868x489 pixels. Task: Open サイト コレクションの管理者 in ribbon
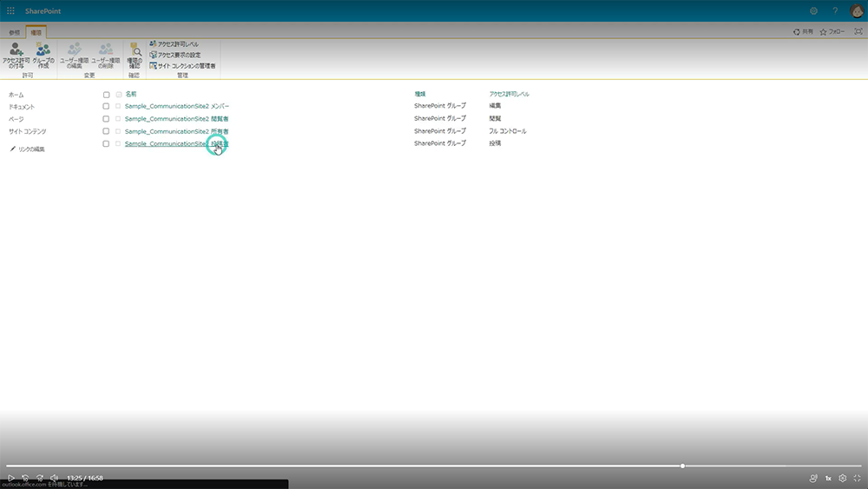(x=182, y=65)
